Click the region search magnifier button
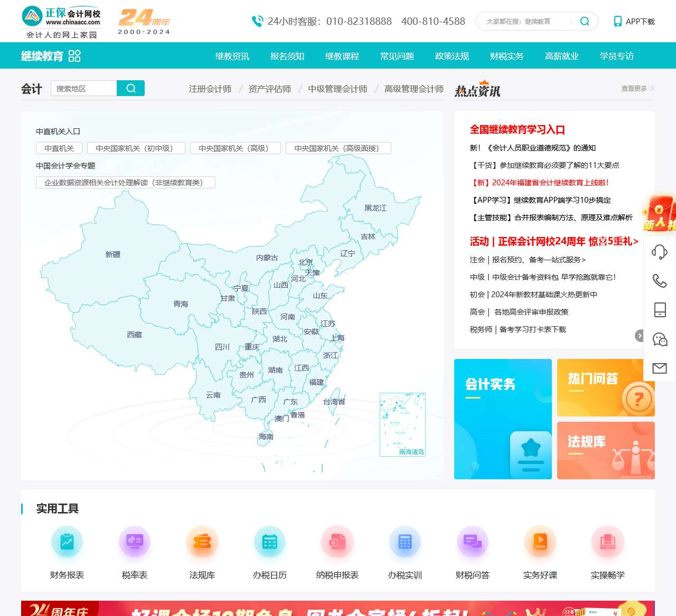This screenshot has height=616, width=676. (x=131, y=88)
